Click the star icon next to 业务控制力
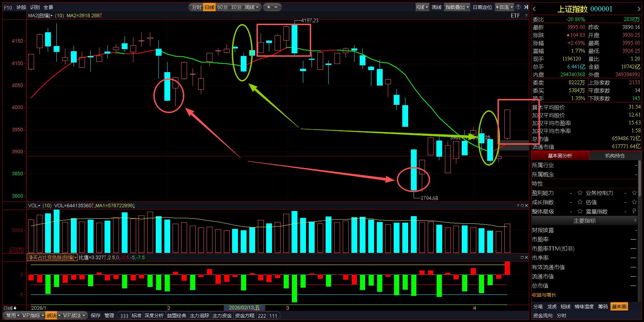644x322 pixels. coord(634,193)
